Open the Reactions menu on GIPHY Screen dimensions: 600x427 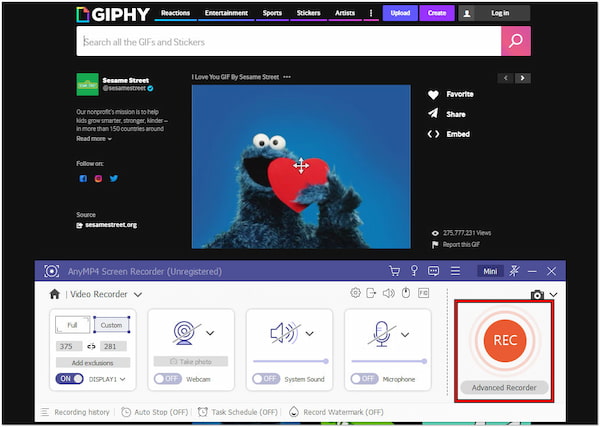176,13
